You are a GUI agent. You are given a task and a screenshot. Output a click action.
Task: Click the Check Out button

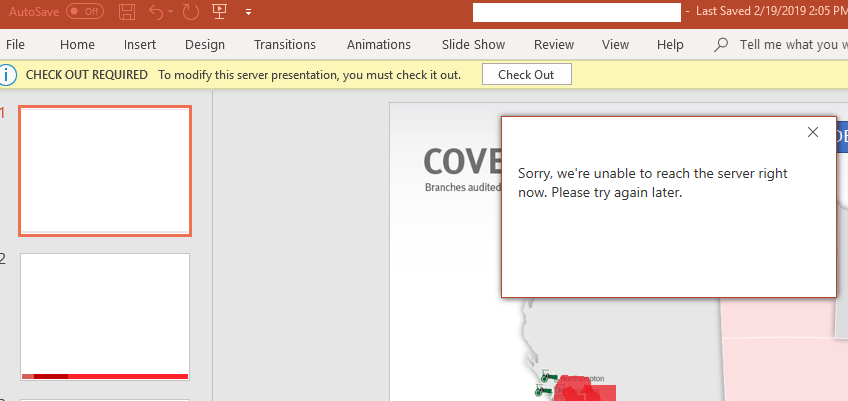526,75
